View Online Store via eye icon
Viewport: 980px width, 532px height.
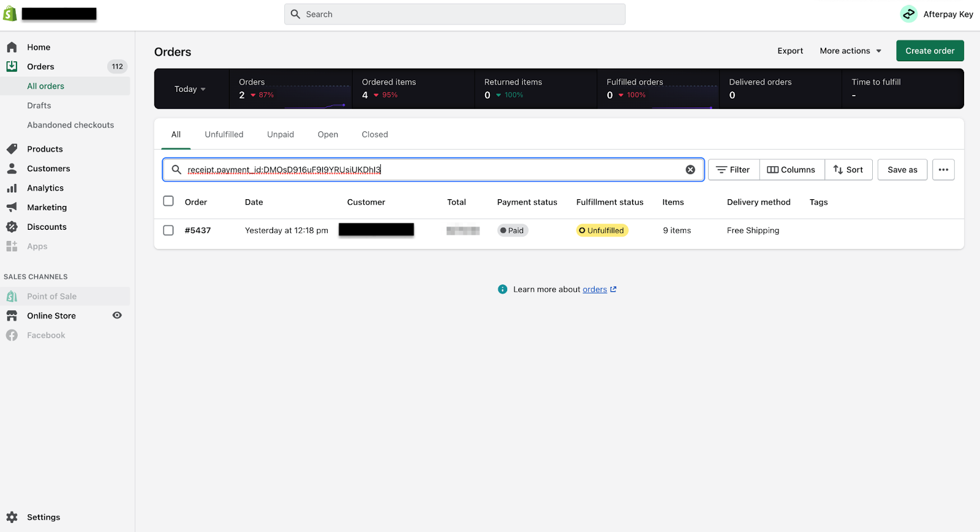point(117,316)
